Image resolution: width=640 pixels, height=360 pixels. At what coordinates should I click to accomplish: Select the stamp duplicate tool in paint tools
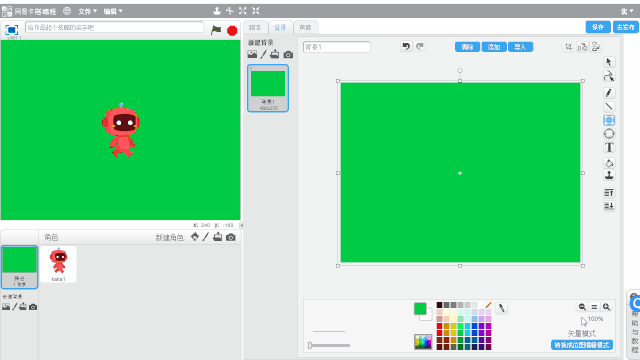609,176
